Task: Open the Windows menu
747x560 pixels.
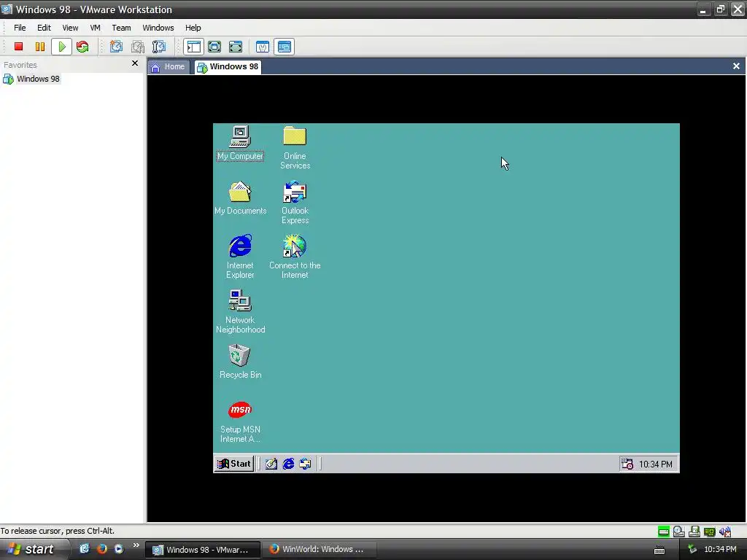Action: click(158, 28)
